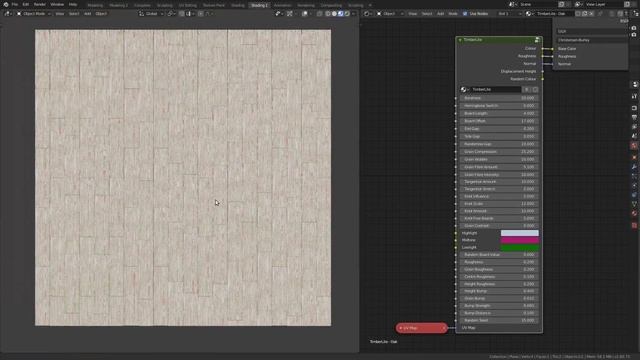The width and height of the screenshot is (640, 360).
Task: Open the Highlight color swatch
Action: tap(520, 233)
